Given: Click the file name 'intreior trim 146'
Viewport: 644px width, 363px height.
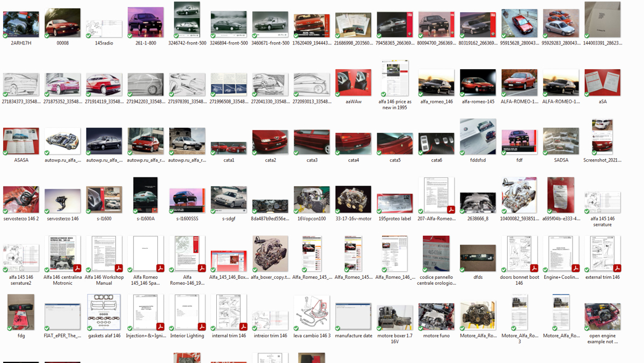Looking at the screenshot, I should (270, 336).
